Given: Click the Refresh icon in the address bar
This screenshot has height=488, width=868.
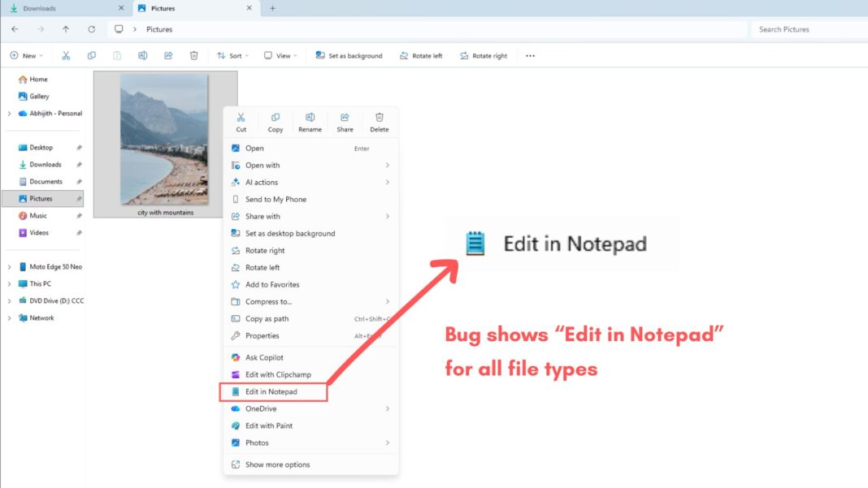Looking at the screenshot, I should 92,29.
